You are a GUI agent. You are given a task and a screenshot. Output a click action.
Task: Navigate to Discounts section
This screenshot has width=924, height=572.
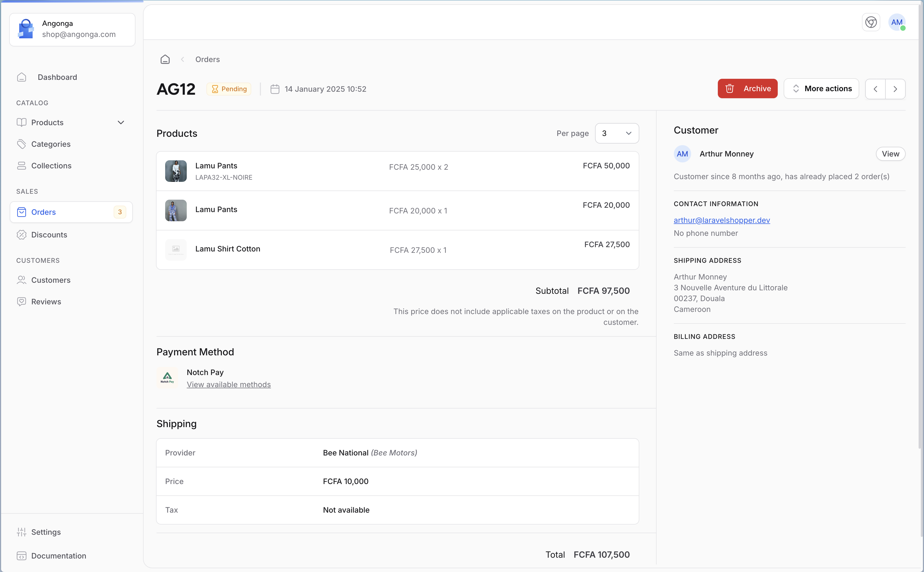49,234
